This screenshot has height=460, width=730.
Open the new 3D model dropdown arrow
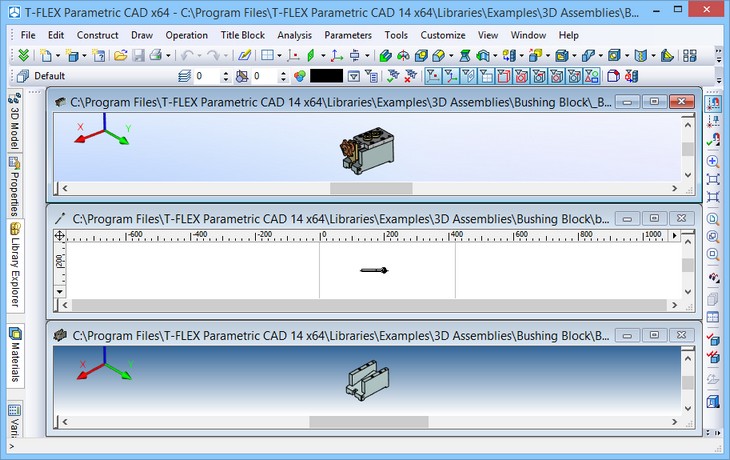[x=84, y=56]
